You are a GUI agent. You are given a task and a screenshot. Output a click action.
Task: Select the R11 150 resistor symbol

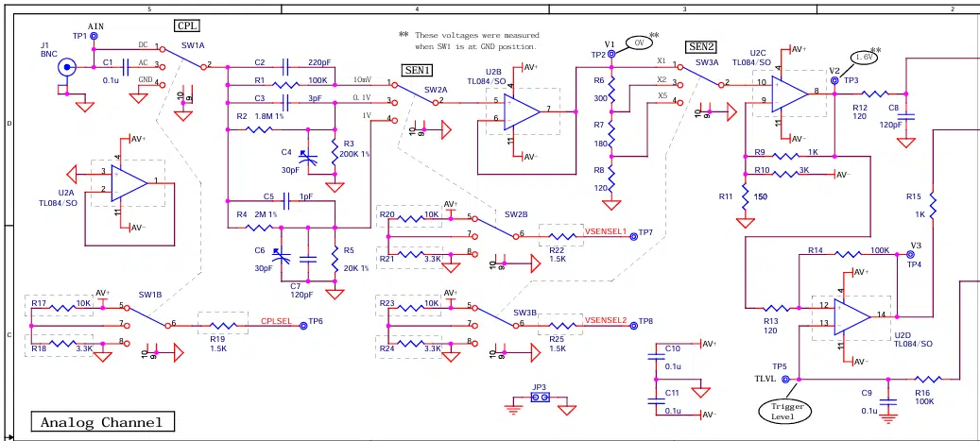coord(745,197)
